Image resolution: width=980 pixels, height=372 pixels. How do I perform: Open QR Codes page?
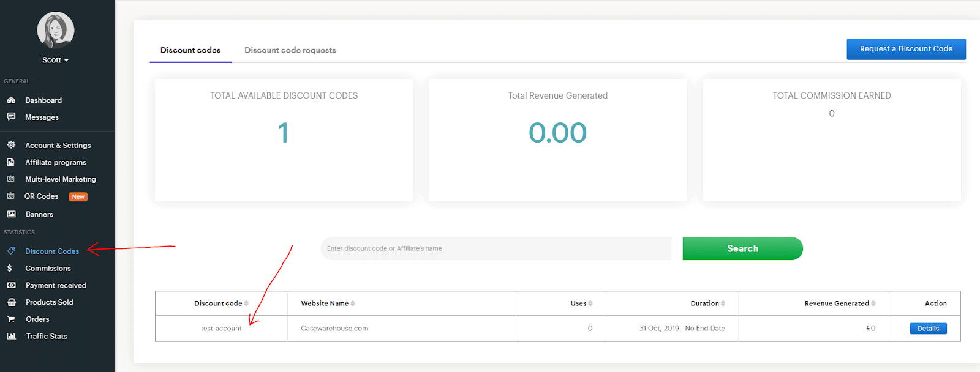41,196
